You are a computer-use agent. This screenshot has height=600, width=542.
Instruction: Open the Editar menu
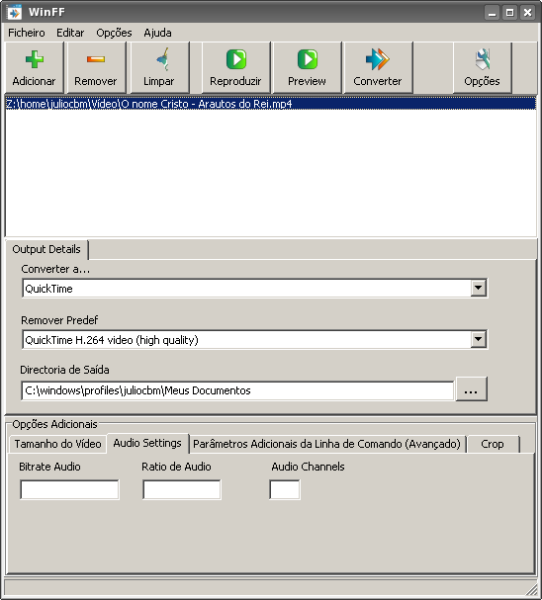[70, 33]
